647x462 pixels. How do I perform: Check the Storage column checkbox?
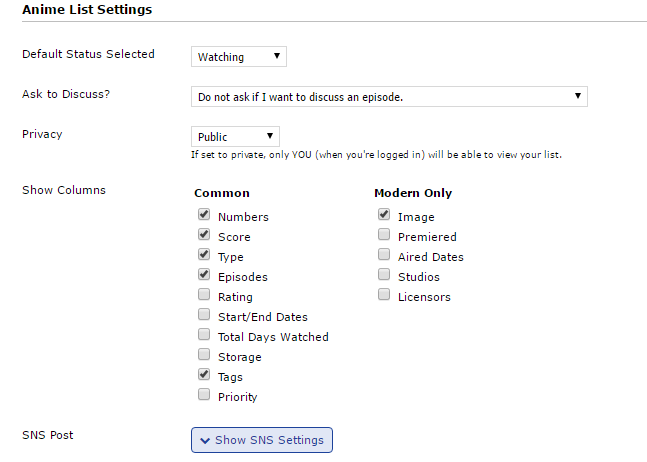(x=204, y=355)
